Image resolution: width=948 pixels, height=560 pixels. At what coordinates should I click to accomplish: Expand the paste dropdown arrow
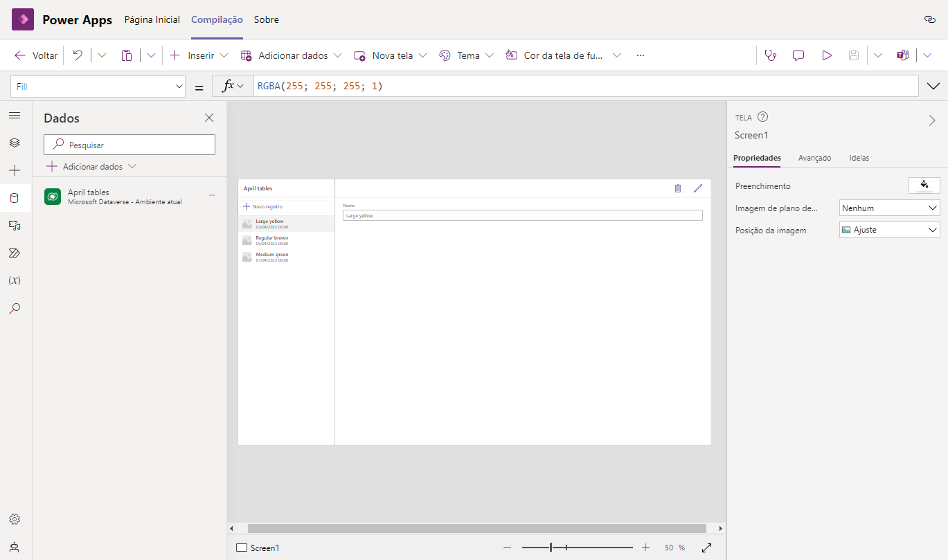point(151,55)
